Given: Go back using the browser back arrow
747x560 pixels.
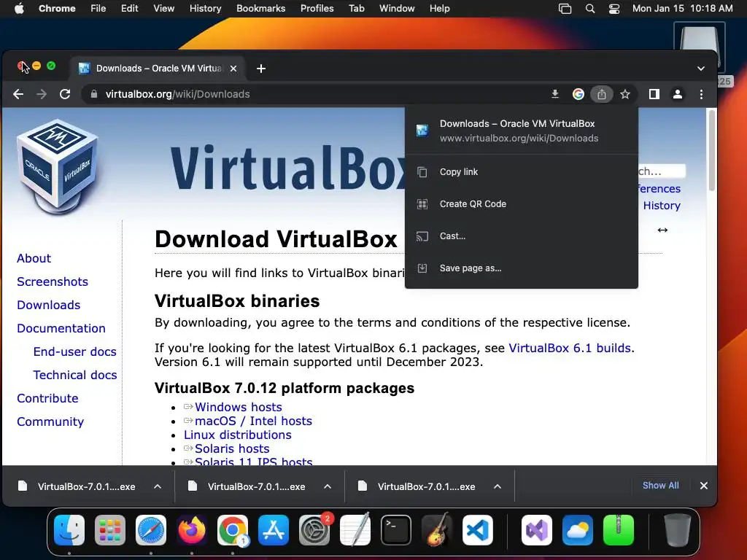Looking at the screenshot, I should 18,94.
